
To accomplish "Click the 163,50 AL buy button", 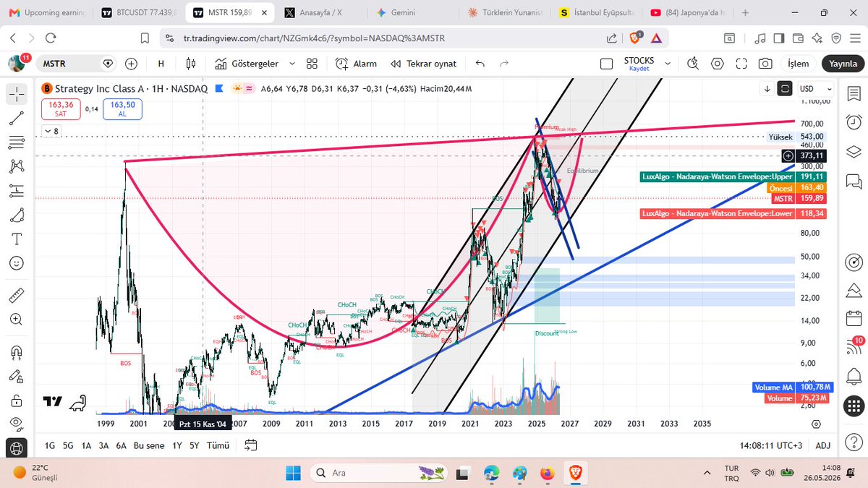I will 122,108.
